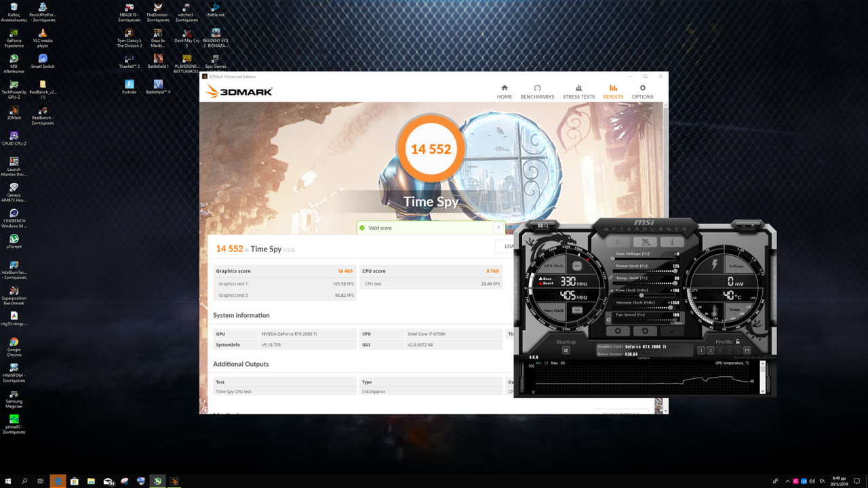
Task: Select Afterburner profile slot 5
Action: 737,350
